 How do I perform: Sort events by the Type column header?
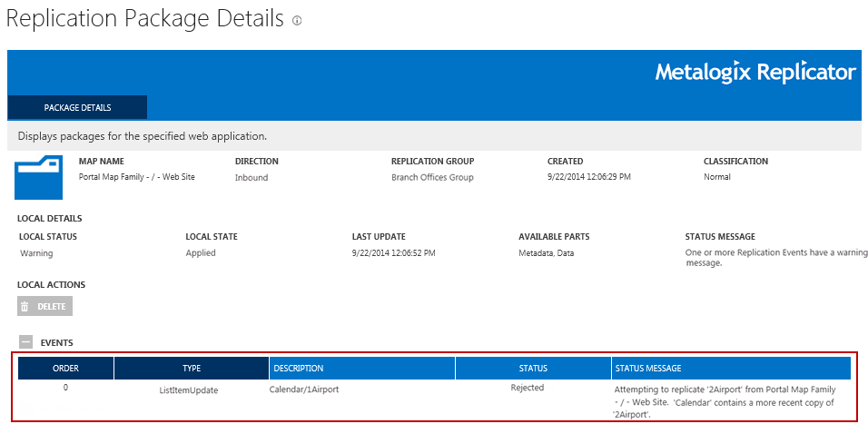[192, 368]
